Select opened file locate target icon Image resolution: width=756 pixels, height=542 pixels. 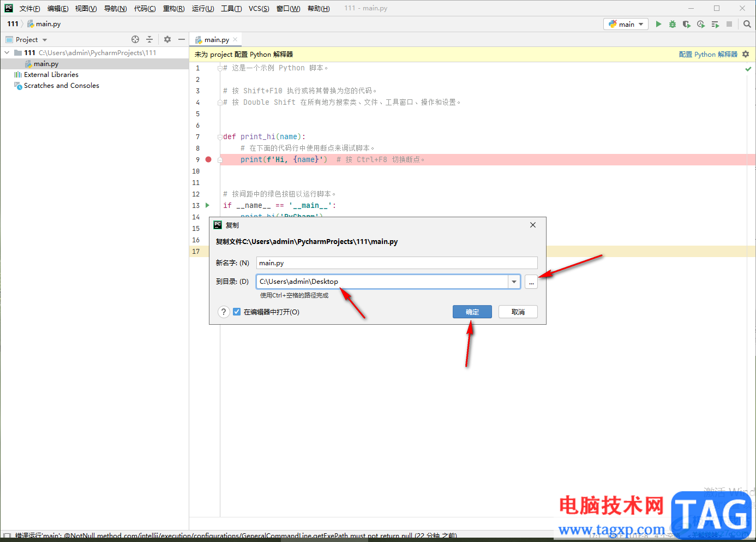tap(135, 39)
